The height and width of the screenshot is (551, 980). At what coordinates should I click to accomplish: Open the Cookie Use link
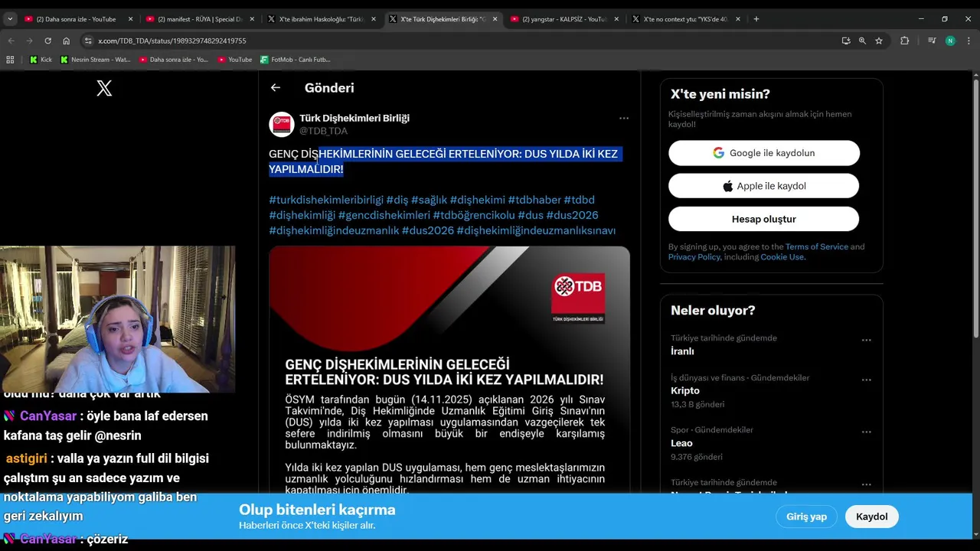point(782,257)
